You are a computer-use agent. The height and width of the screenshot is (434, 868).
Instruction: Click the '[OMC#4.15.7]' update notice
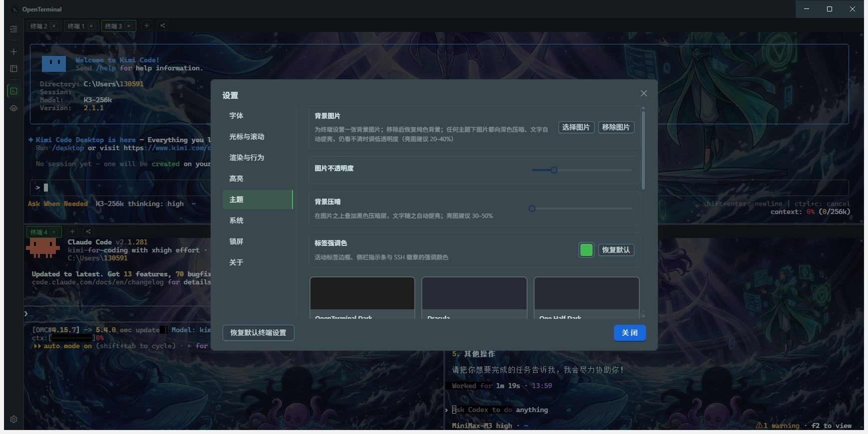pos(56,330)
